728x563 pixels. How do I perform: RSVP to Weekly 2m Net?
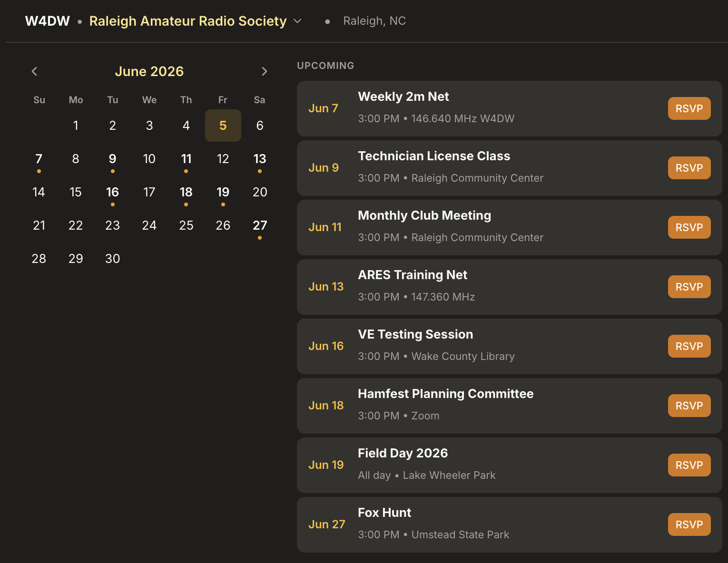(x=689, y=108)
